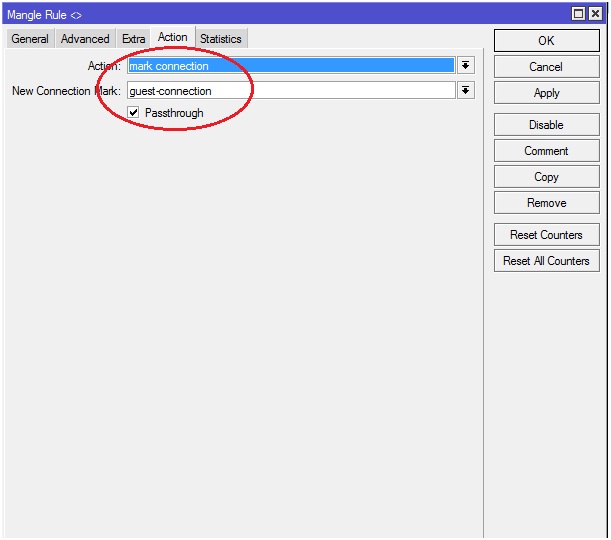Disable the mangle rule

coord(546,125)
